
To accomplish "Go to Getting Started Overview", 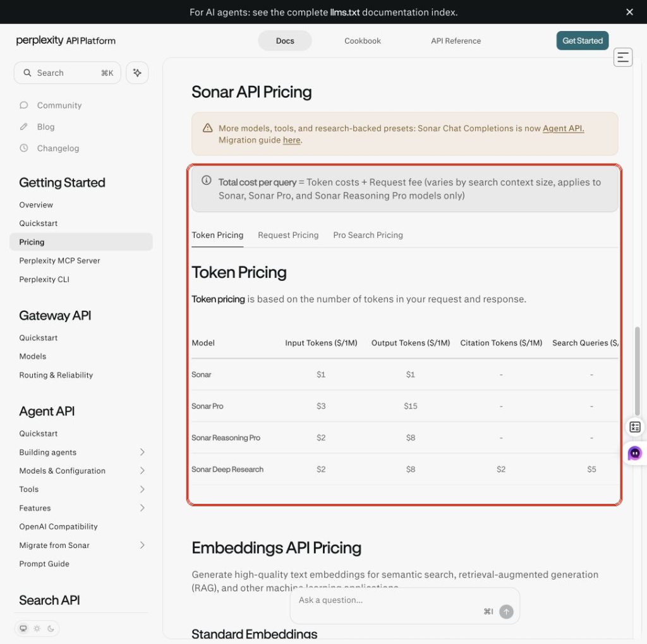I will click(x=36, y=205).
